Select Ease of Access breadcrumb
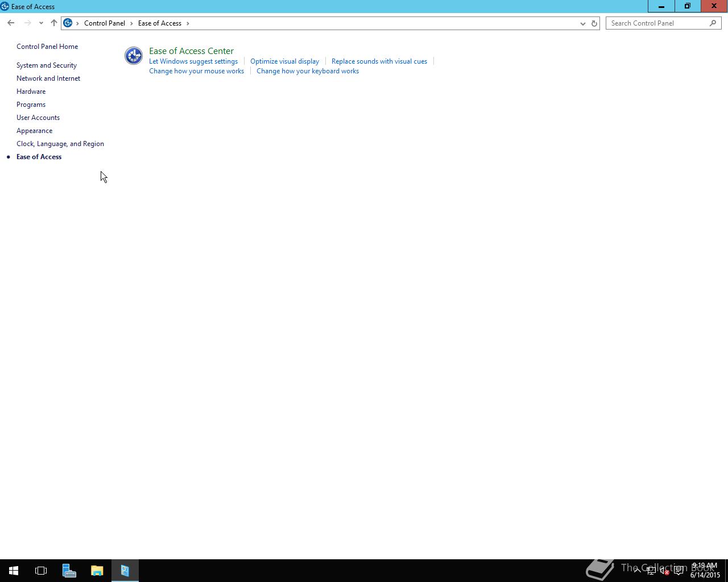The height and width of the screenshot is (582, 728). [x=160, y=23]
